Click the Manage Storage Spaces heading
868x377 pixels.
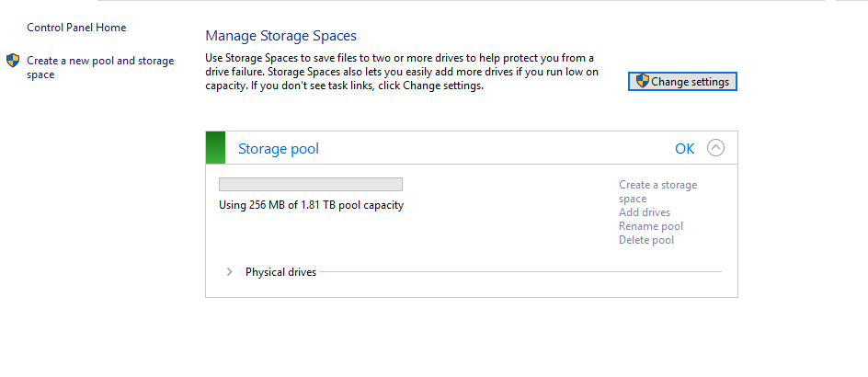click(x=280, y=36)
